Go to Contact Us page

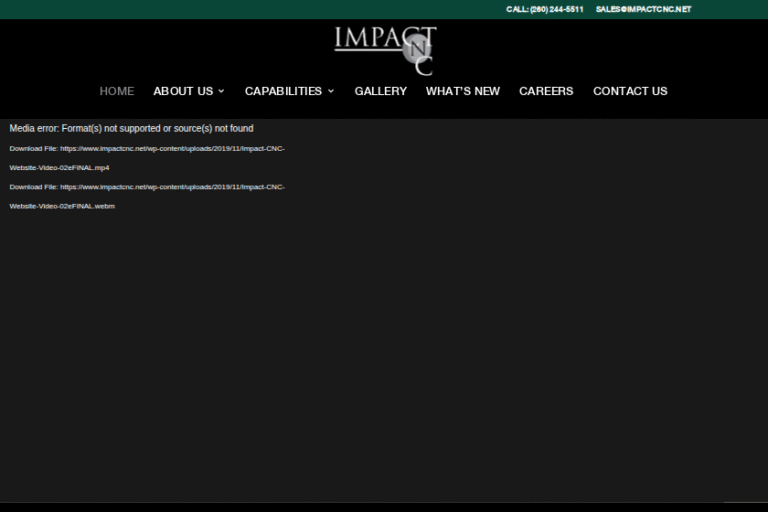(x=630, y=91)
